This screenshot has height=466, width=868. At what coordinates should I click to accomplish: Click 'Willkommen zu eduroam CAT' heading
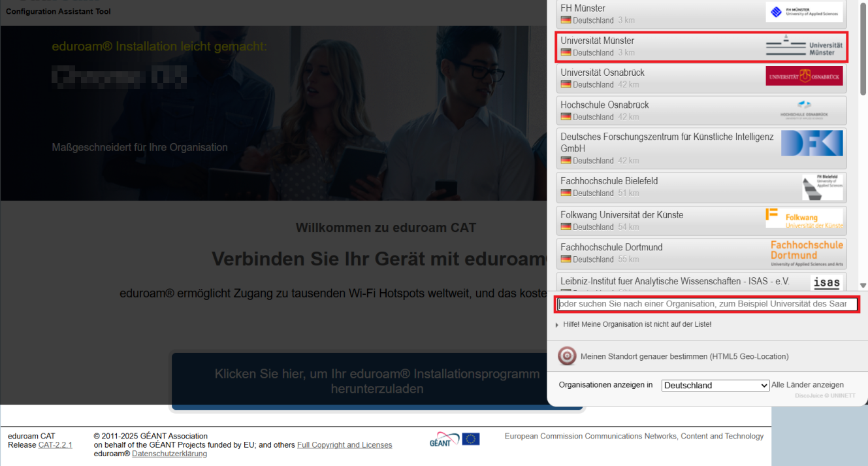[386, 228]
